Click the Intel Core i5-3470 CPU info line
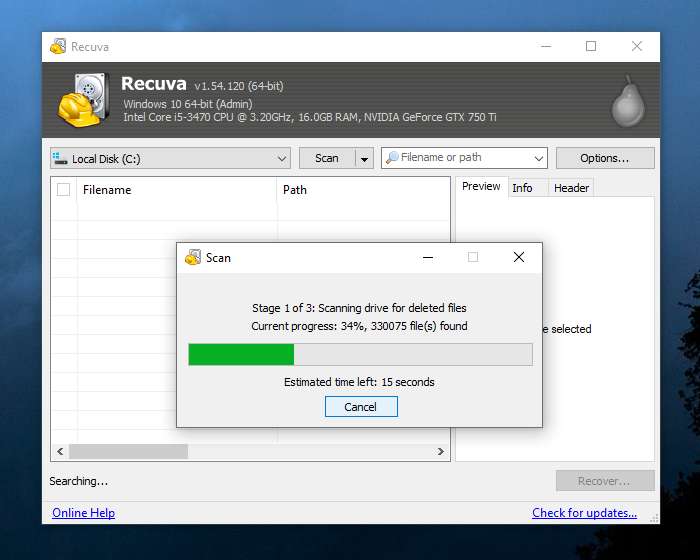The width and height of the screenshot is (700, 560). [310, 117]
